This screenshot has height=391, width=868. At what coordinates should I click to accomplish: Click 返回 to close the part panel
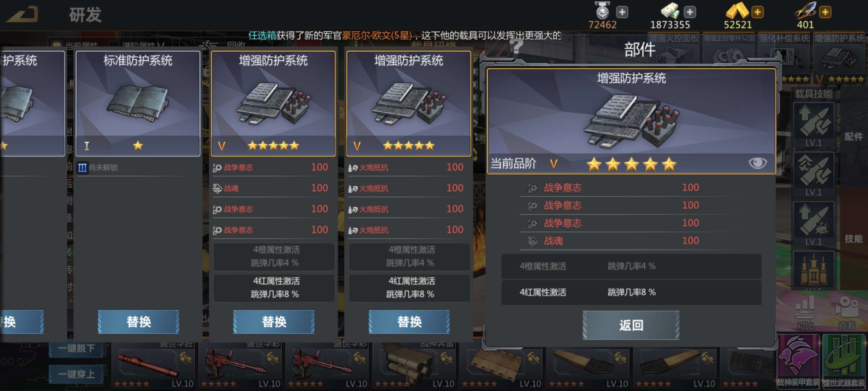(631, 325)
